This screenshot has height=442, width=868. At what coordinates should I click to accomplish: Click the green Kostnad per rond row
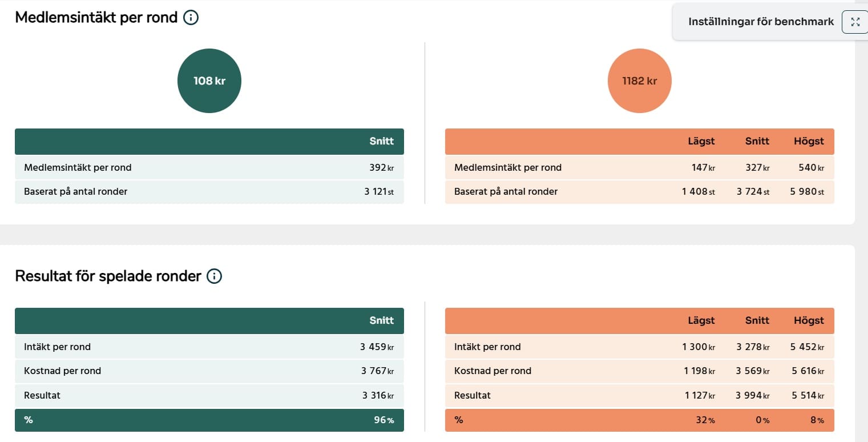(209, 371)
